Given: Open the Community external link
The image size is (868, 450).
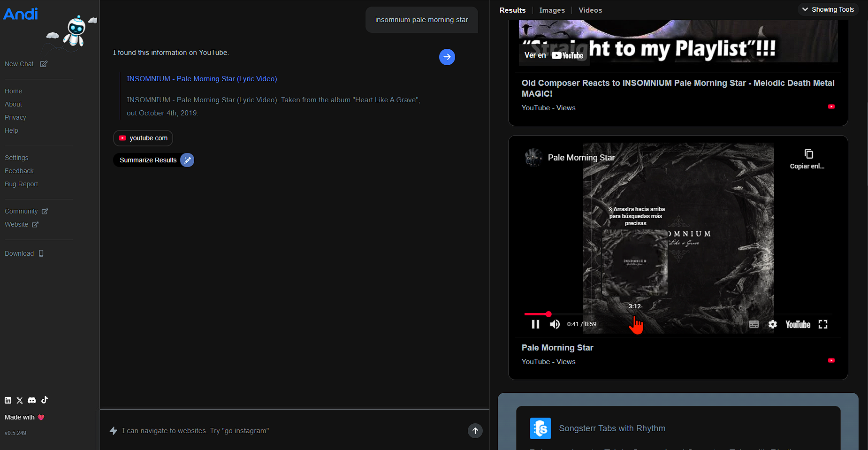Looking at the screenshot, I should [x=21, y=211].
